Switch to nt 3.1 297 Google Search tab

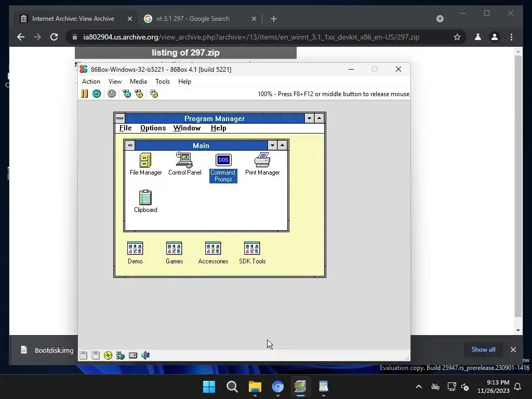pyautogui.click(x=193, y=19)
